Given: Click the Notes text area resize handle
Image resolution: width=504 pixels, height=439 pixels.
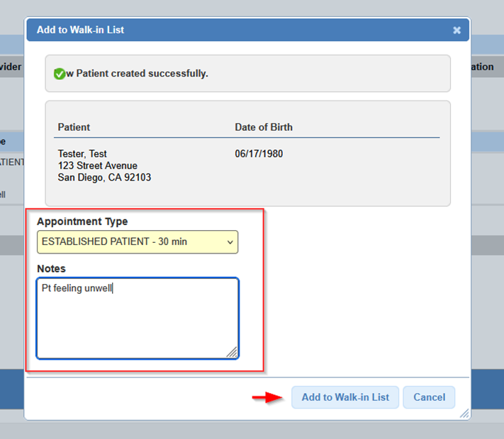Looking at the screenshot, I should pos(232,352).
